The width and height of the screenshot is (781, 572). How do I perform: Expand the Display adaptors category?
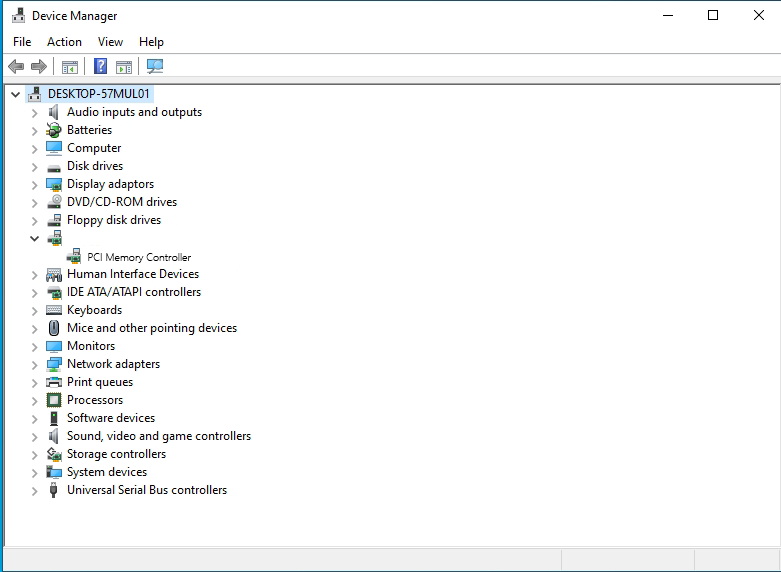[34, 185]
